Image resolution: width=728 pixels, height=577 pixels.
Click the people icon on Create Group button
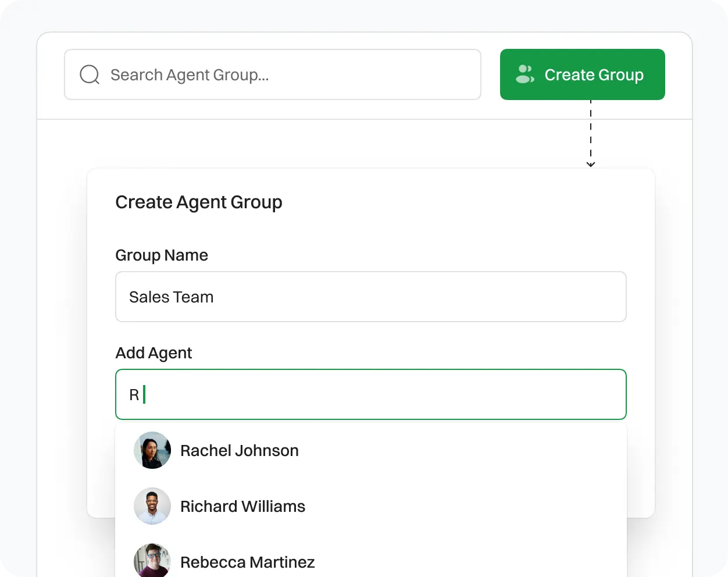tap(524, 74)
